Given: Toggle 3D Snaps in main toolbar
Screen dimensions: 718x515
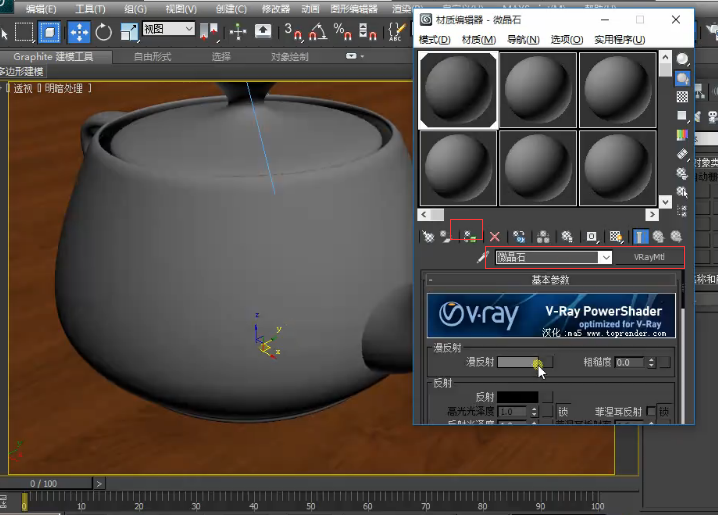Looking at the screenshot, I should click(x=291, y=32).
